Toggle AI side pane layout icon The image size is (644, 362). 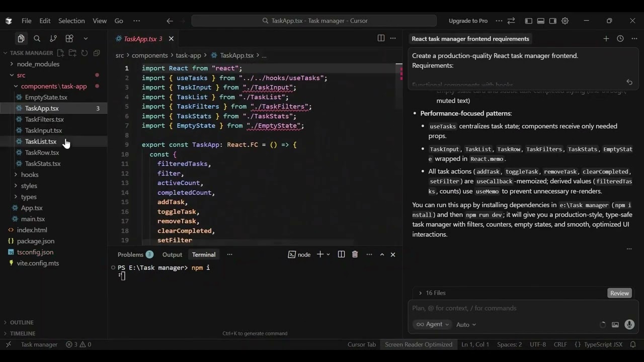click(553, 21)
